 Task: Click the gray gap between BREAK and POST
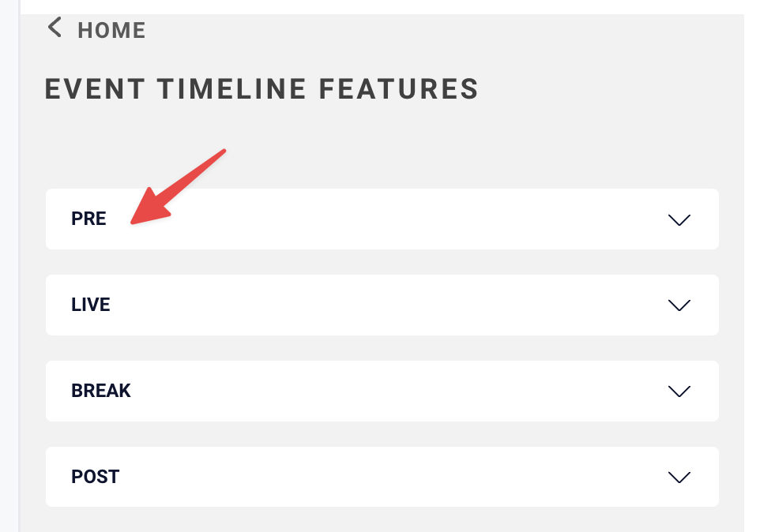coord(382,434)
